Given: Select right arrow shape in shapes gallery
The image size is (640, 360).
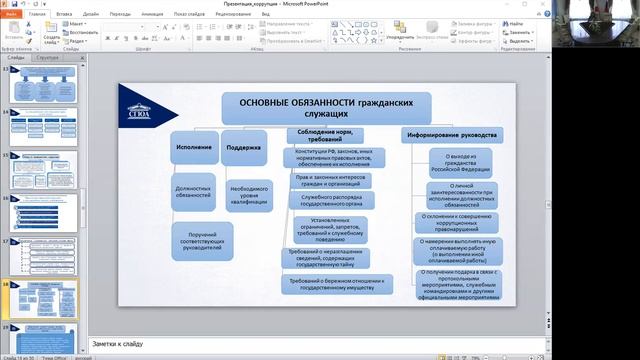Looking at the screenshot, I should 358,33.
